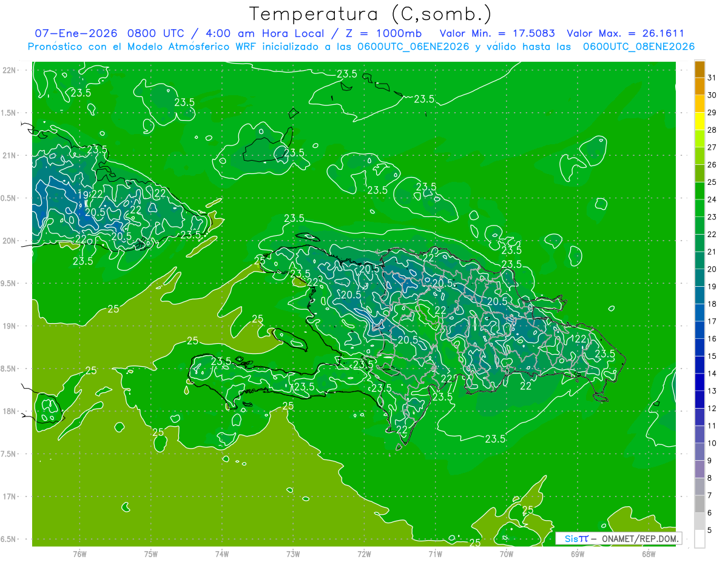Pick the yellow color scale band between 28 and 29
Viewport: 728px width, 562px height.
point(699,121)
